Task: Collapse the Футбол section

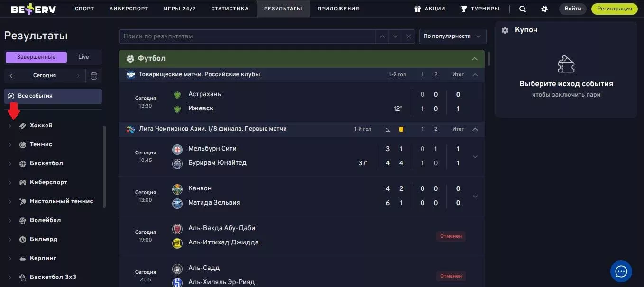Action: pos(474,59)
